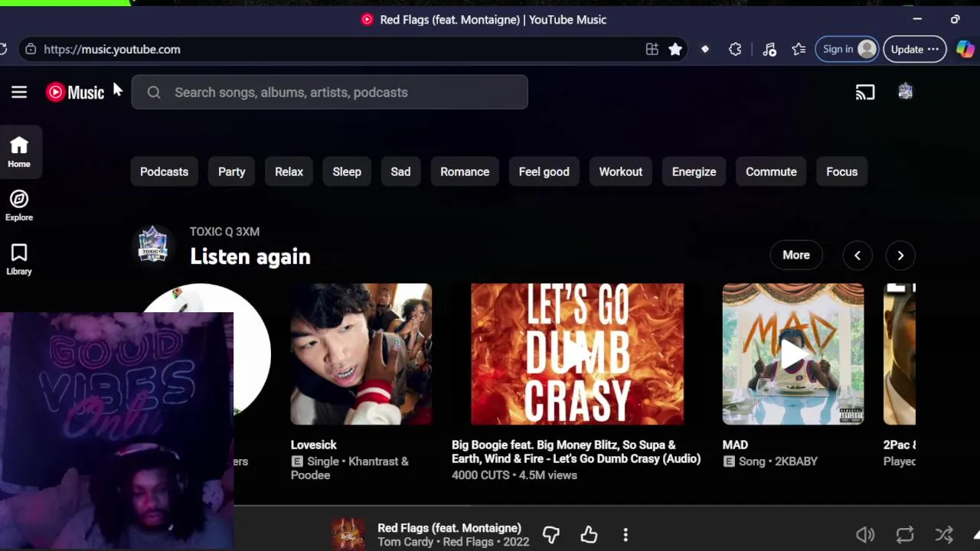This screenshot has height=551, width=980.
Task: Click the search magnifier icon
Action: pos(154,93)
